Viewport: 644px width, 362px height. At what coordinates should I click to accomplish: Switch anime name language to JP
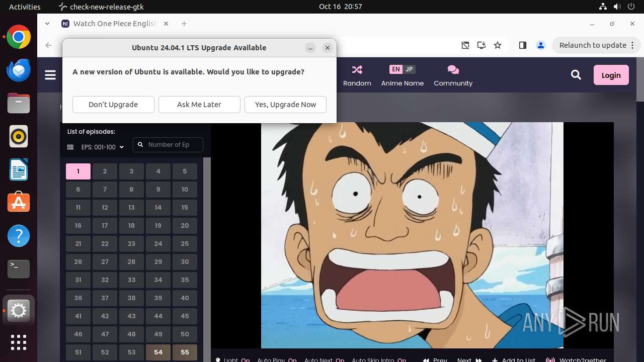409,69
